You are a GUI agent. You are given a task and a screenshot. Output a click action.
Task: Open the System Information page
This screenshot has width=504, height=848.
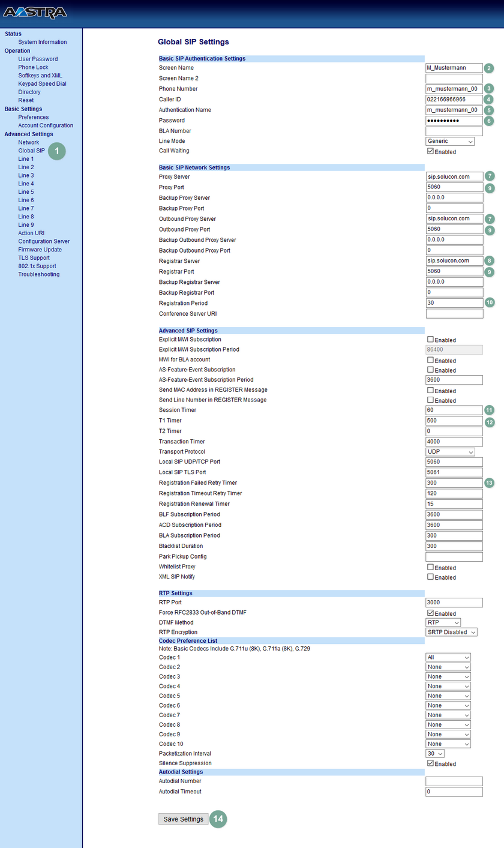43,41
